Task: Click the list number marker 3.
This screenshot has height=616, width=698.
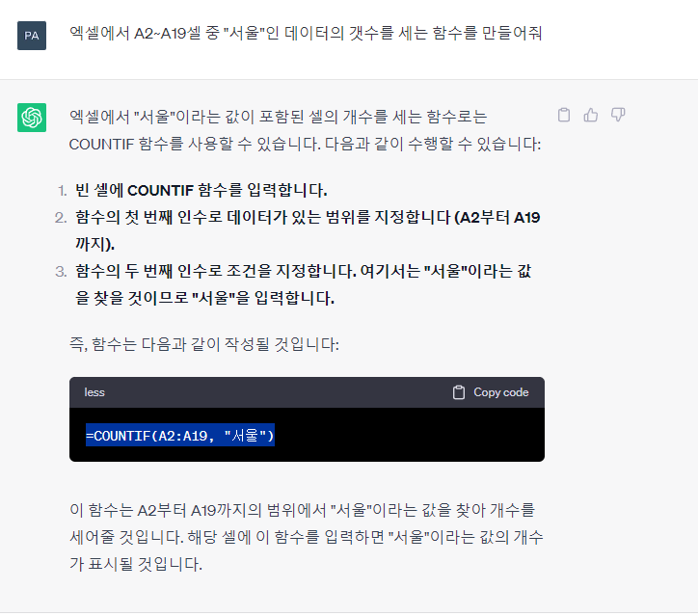Action: pyautogui.click(x=61, y=272)
